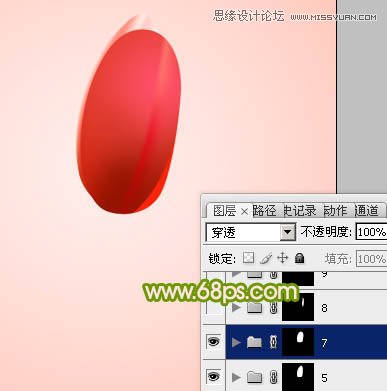The image size is (387, 391).
Task: Click the 不透明度 label
Action: click(326, 232)
